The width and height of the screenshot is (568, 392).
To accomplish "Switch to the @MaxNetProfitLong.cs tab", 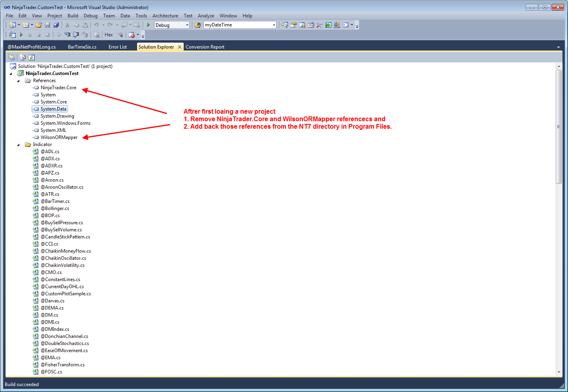I will pyautogui.click(x=32, y=47).
